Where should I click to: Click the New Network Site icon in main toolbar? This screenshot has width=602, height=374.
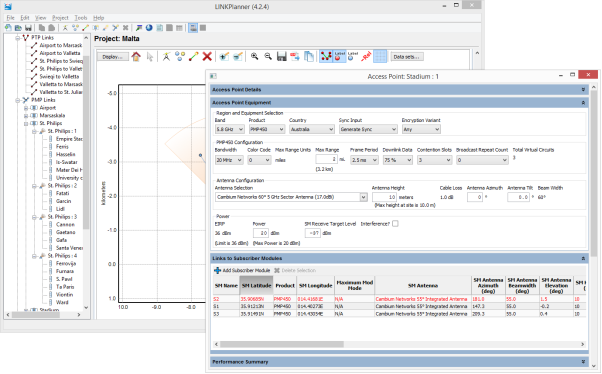coord(65,28)
